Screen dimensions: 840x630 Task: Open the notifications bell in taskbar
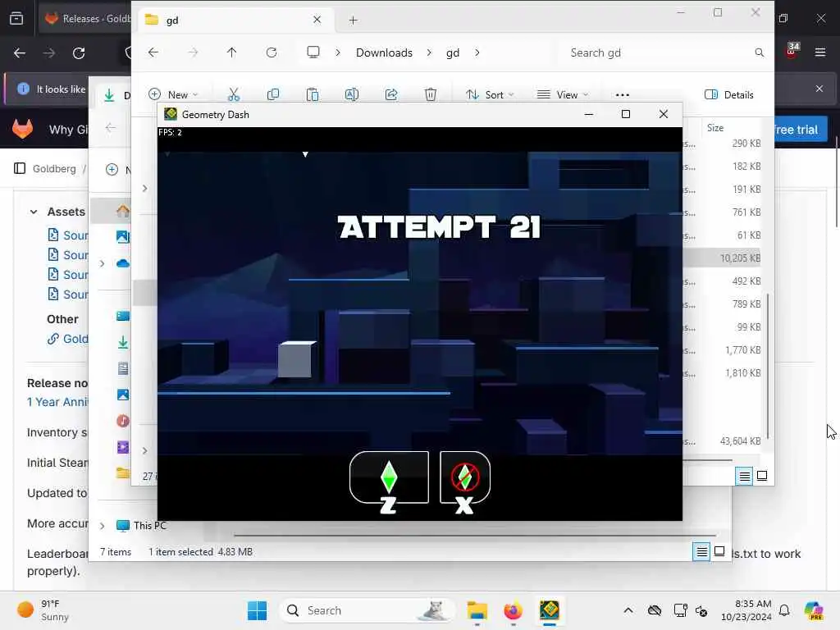tap(784, 610)
